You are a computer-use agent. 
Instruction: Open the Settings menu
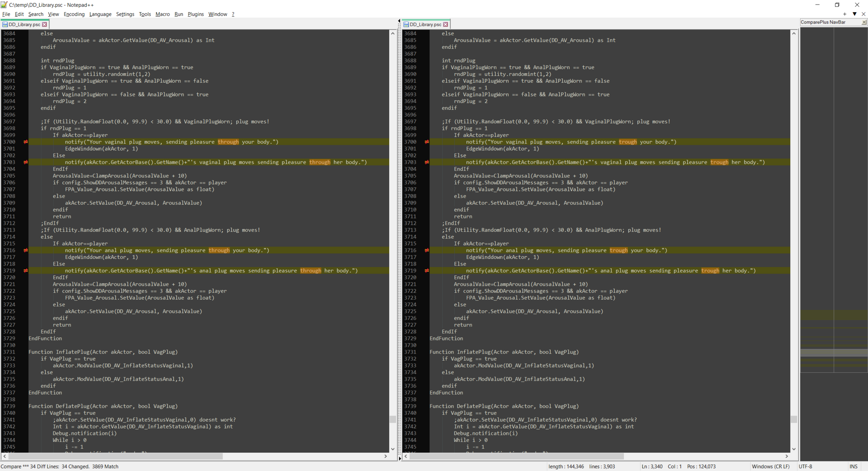(125, 14)
